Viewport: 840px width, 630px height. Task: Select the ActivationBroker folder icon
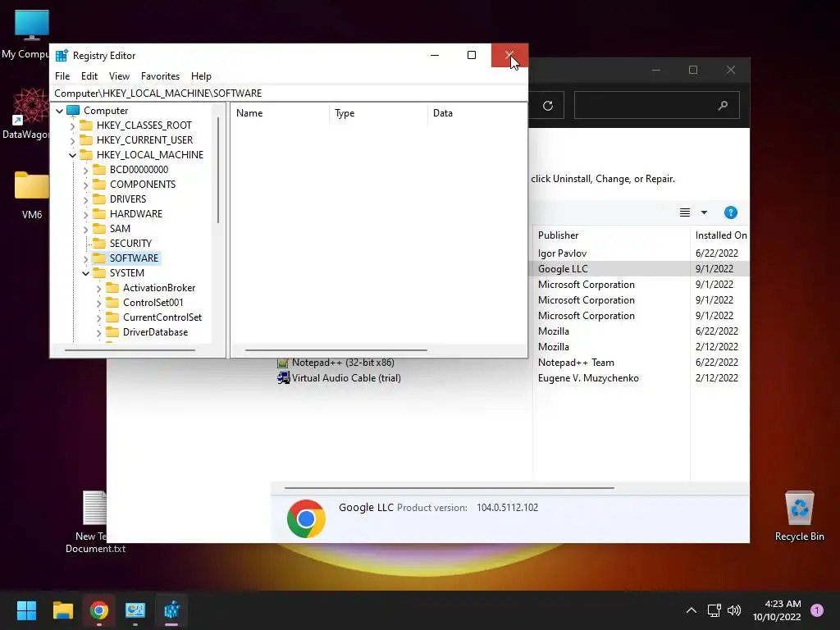coord(112,288)
